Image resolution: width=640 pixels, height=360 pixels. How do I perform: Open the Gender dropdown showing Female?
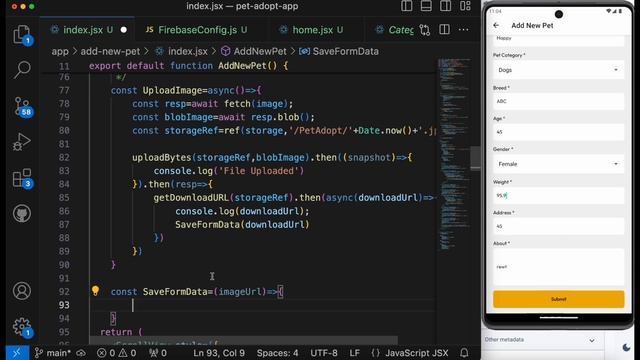(x=558, y=164)
